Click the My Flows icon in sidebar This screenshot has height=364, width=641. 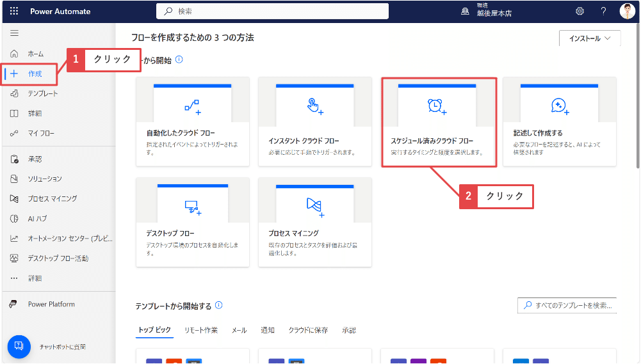14,133
